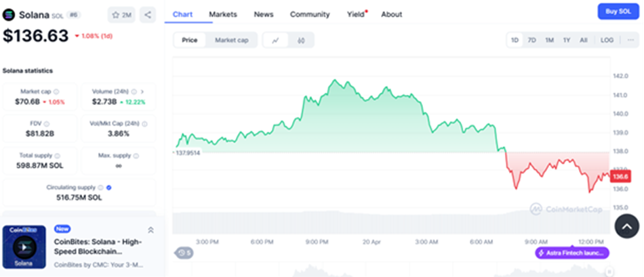This screenshot has height=277, width=644.
Task: Click the 142.0 price axis label
Action: tap(620, 76)
